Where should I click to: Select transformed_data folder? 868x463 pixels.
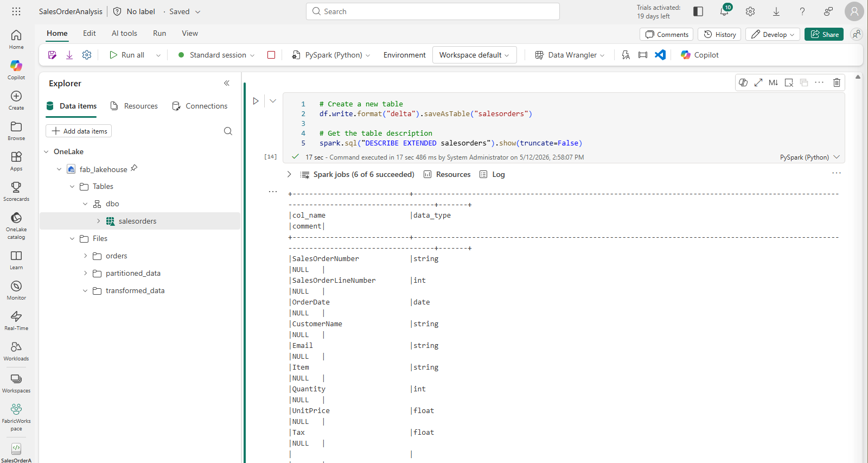135,290
